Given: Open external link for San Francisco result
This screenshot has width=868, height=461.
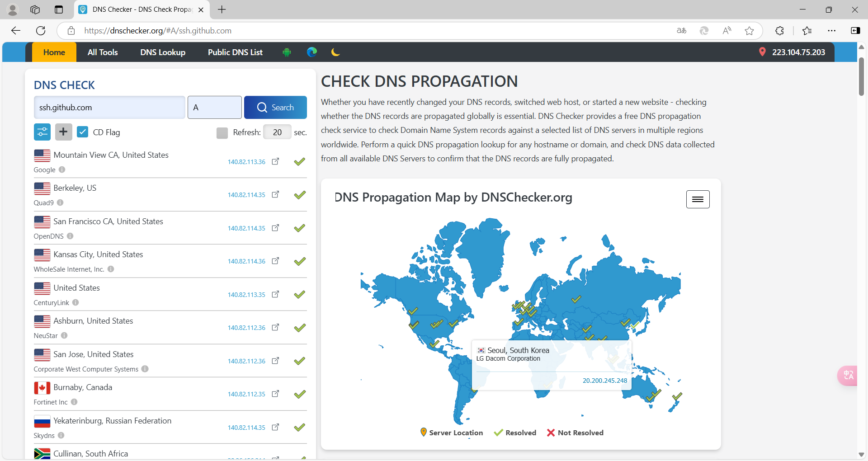Looking at the screenshot, I should pyautogui.click(x=275, y=228).
